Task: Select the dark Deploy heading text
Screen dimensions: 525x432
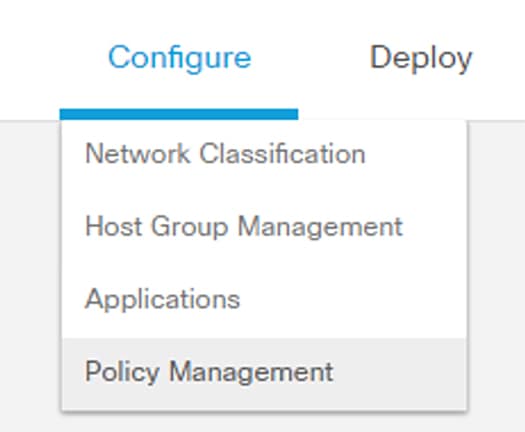Action: pos(421,59)
